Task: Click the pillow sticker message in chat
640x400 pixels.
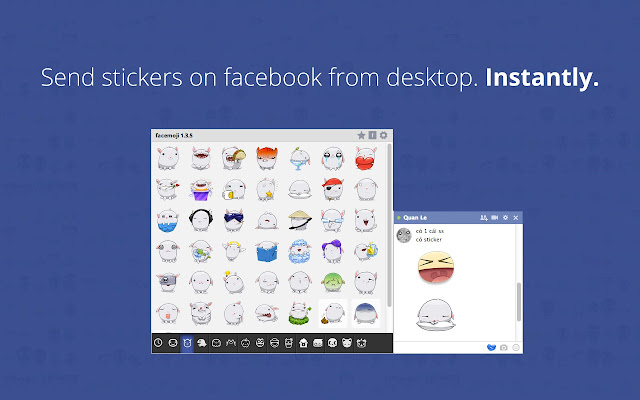Action: pyautogui.click(x=436, y=315)
